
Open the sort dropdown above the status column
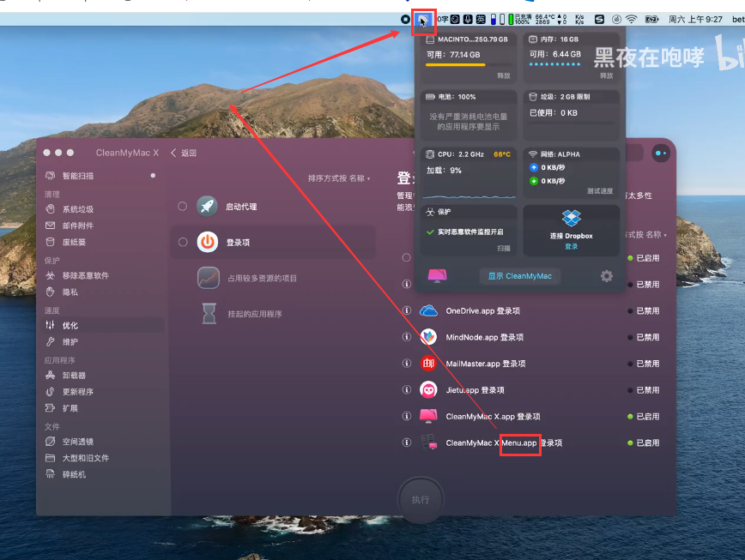coord(646,234)
